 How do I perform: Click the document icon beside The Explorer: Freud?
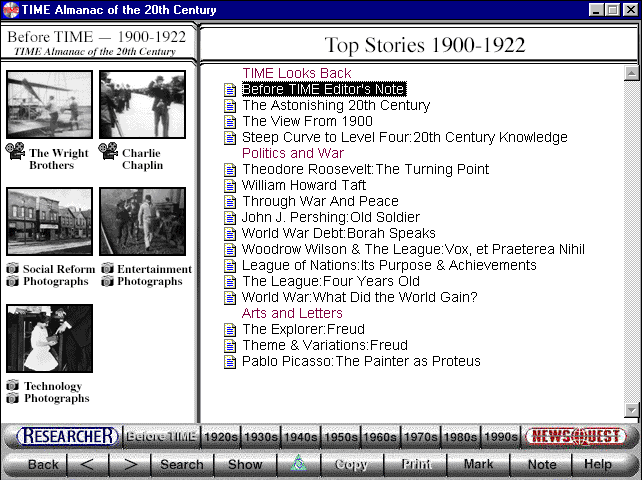coord(230,329)
